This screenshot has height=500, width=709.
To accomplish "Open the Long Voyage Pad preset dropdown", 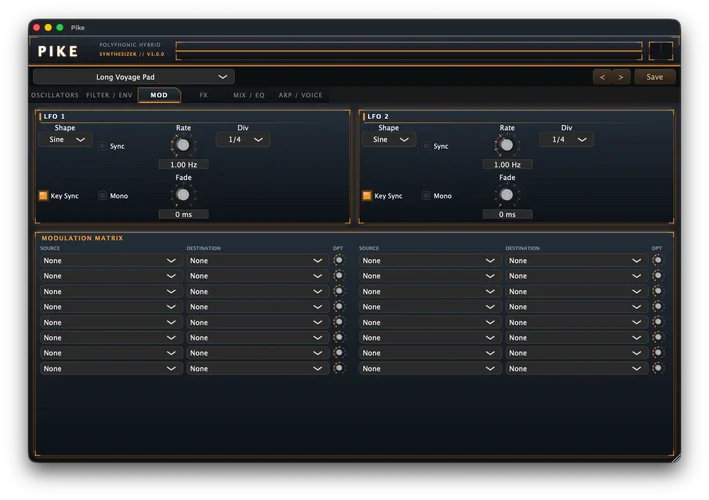I will coord(134,77).
